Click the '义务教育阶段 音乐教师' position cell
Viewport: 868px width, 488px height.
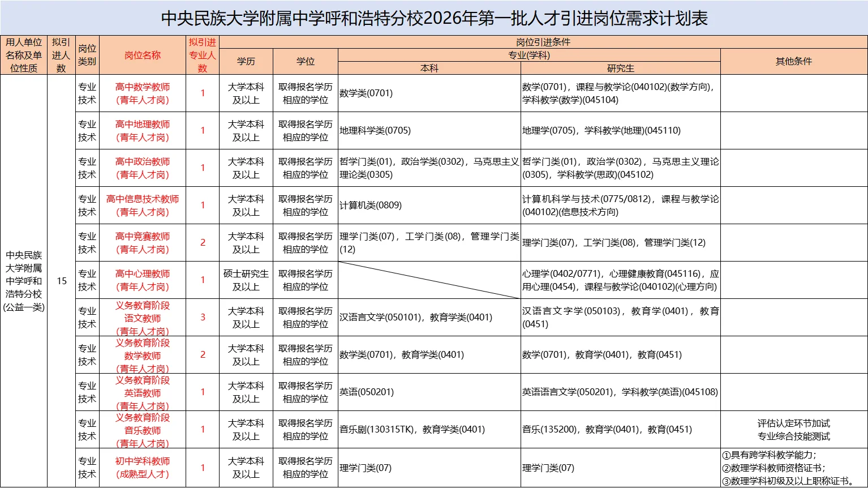(x=143, y=430)
